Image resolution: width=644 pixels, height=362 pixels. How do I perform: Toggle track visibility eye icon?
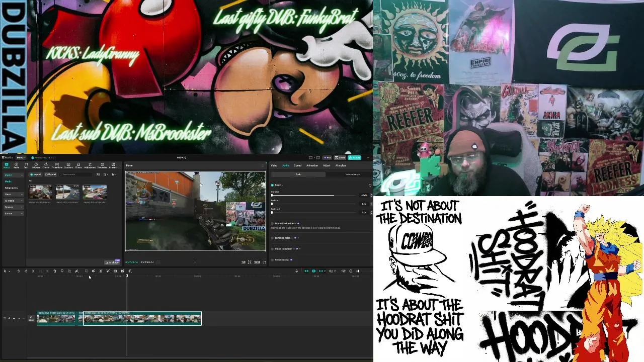(14, 318)
